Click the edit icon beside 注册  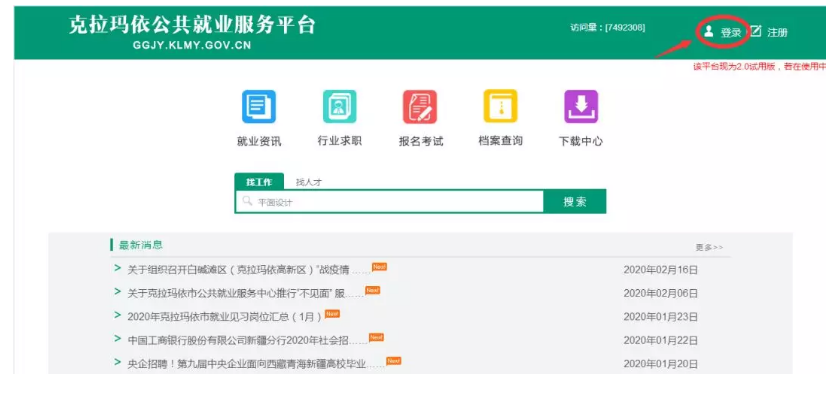pyautogui.click(x=756, y=32)
